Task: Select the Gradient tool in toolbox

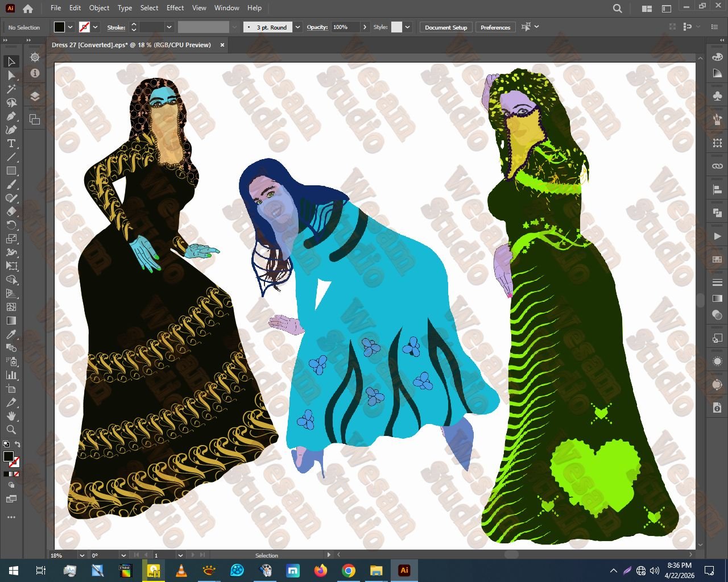Action: (11, 321)
